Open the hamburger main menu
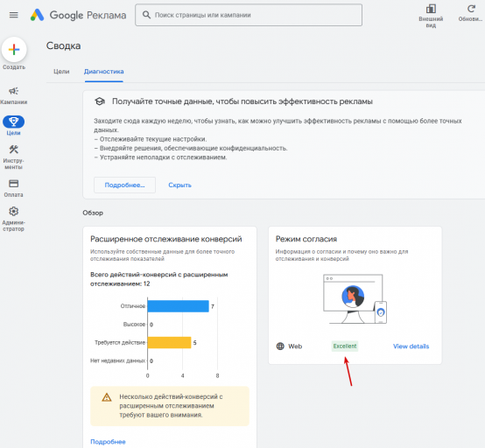This screenshot has width=485, height=448. click(14, 15)
